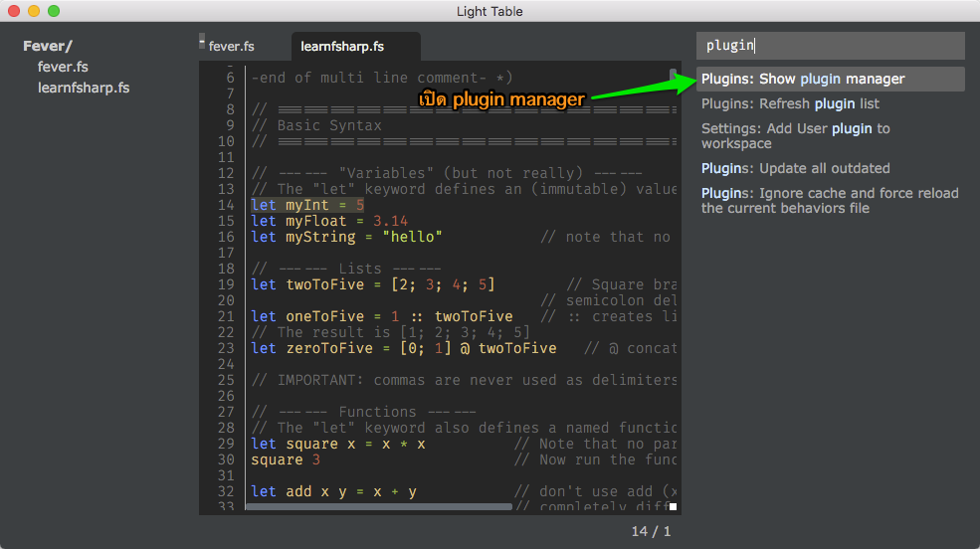Screen dimensions: 980x549
Task: Open the fever.fs tab
Action: pos(231,46)
